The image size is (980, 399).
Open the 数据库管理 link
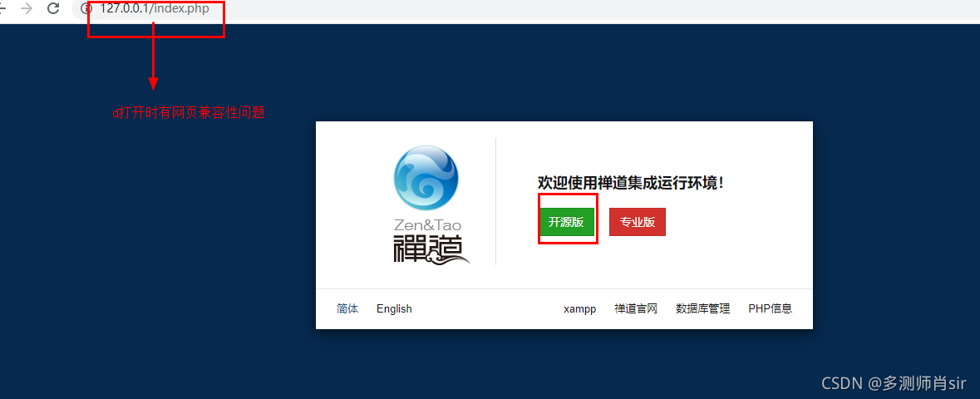pyautogui.click(x=702, y=308)
